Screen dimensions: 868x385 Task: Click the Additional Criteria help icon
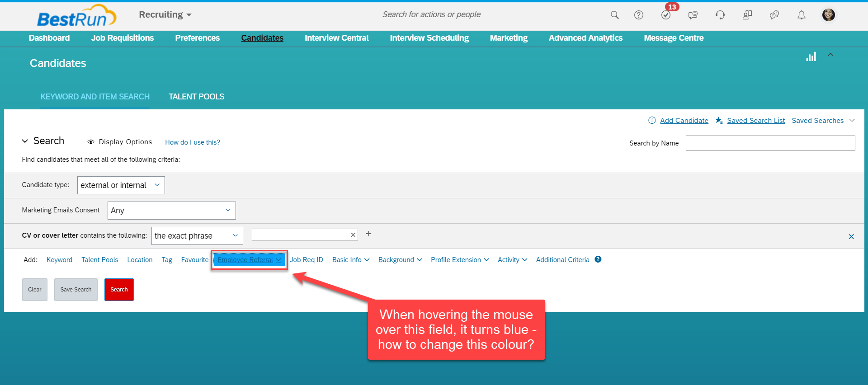click(x=598, y=259)
